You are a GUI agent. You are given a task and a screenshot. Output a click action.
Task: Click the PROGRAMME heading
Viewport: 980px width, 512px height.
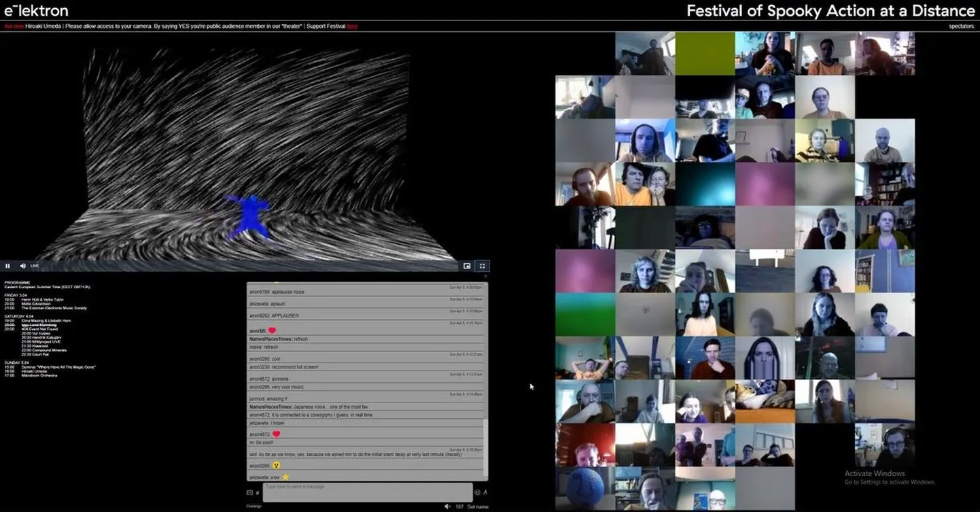coord(17,282)
